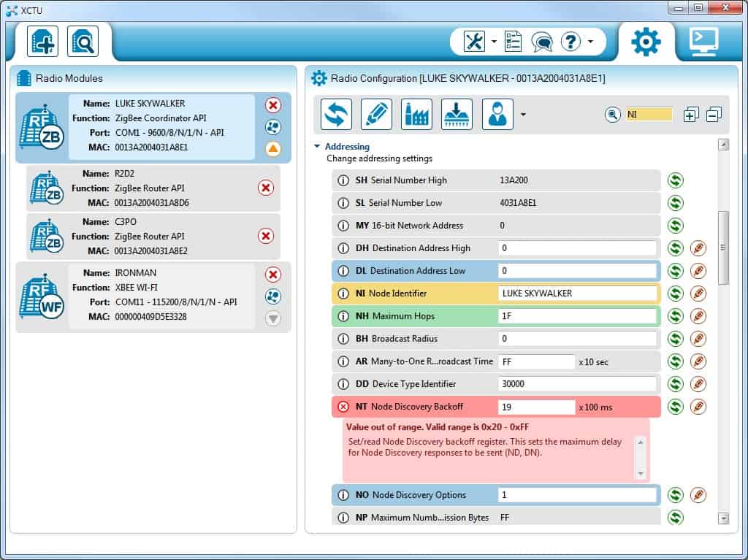748x560 pixels.
Task: Click AR Many-to-One broadcast time field
Action: click(x=537, y=361)
